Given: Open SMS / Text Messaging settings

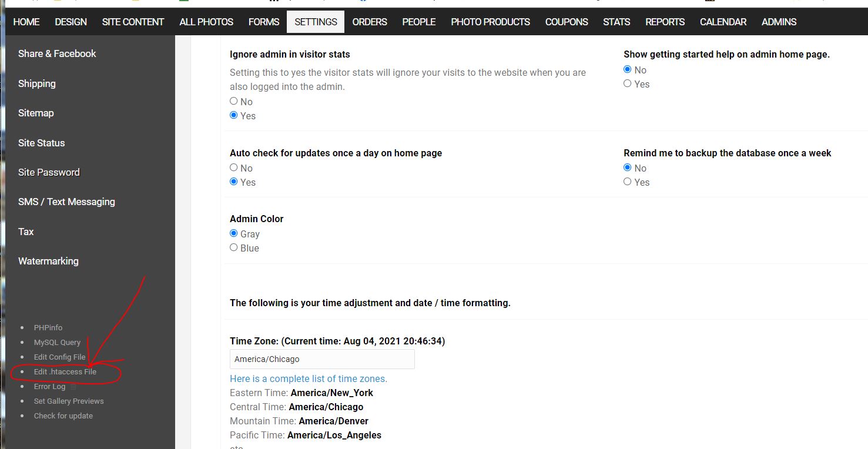Looking at the screenshot, I should [66, 202].
